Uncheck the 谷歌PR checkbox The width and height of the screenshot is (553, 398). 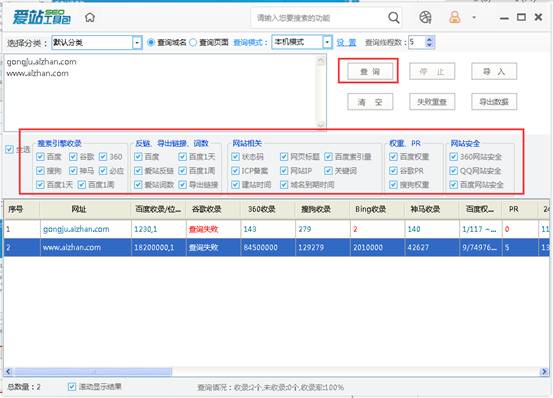tap(393, 171)
